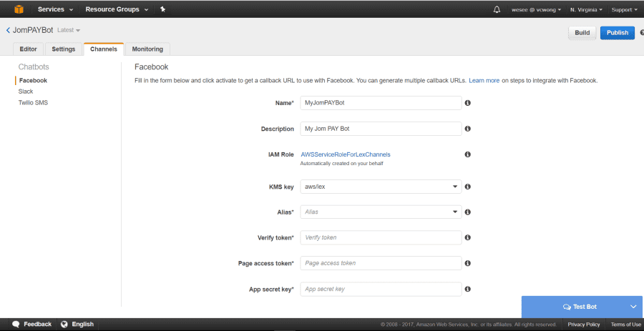
Task: Open the notifications bell
Action: [497, 9]
